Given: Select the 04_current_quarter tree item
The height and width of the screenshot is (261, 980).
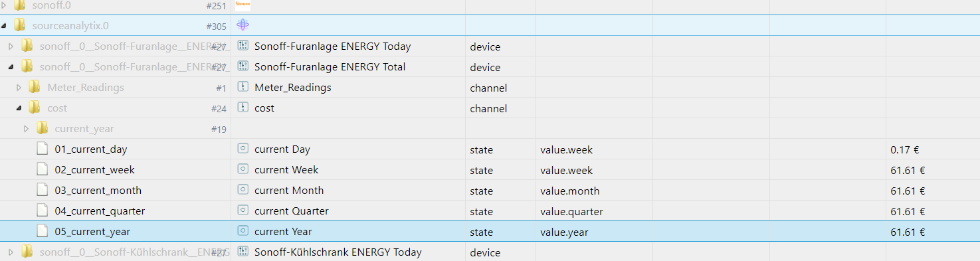Looking at the screenshot, I should (100, 211).
